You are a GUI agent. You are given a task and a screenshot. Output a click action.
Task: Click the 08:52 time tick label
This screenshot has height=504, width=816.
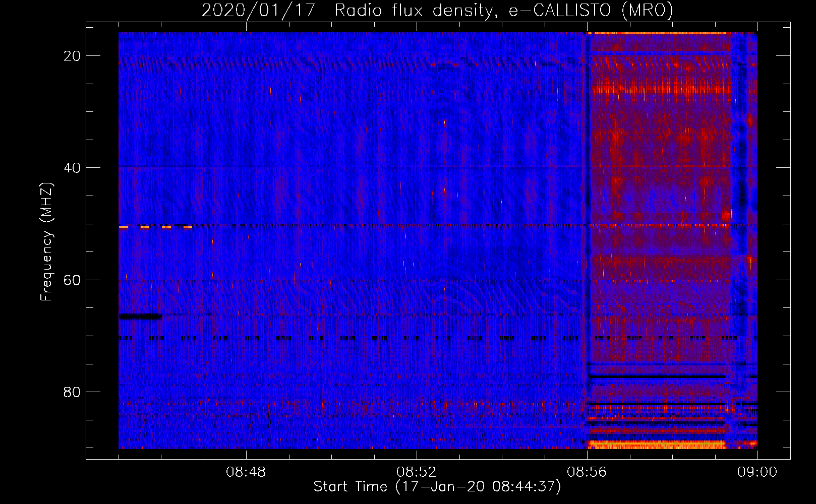coord(417,472)
